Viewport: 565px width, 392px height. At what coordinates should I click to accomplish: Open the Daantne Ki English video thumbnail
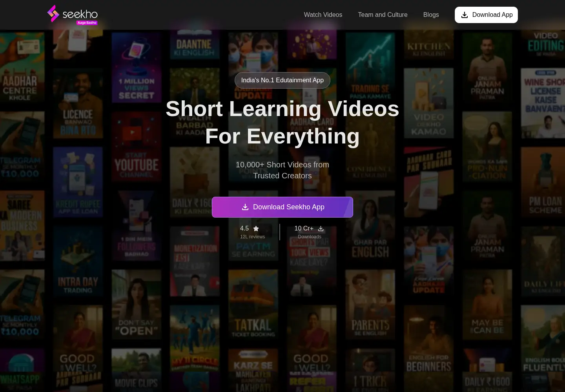pos(195,45)
